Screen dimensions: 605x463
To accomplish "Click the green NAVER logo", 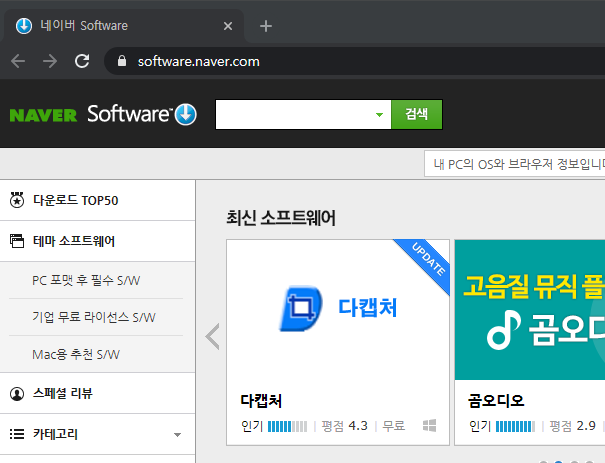I will pos(43,115).
